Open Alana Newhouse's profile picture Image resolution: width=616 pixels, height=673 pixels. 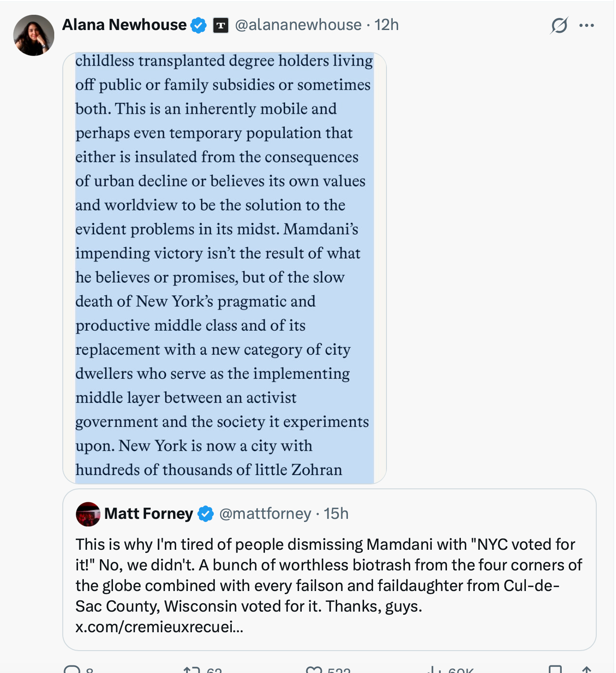[34, 35]
